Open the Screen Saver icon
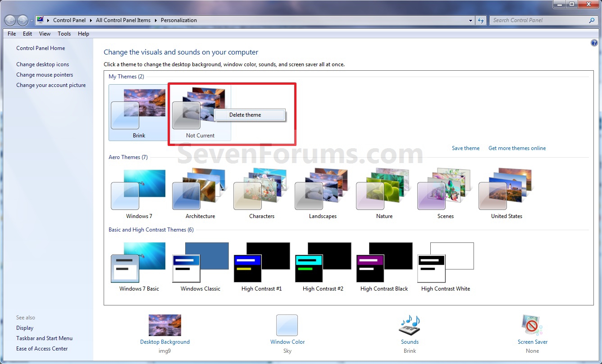 (x=532, y=325)
